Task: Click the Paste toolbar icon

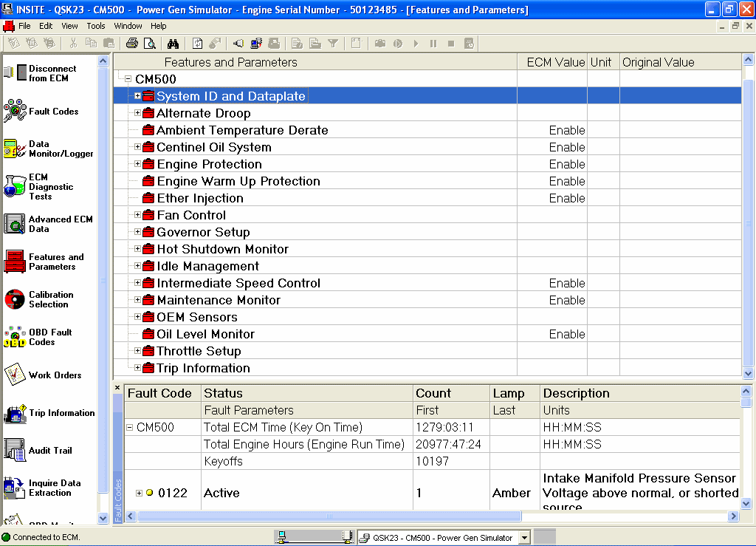Action: coord(109,44)
